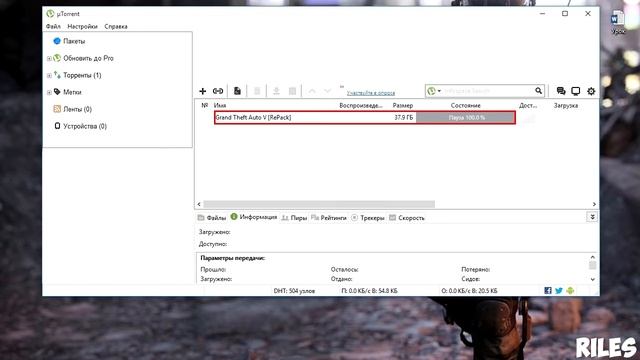Open the remote monitor icon in toolbar
The width and height of the screenshot is (640, 360).
coord(576,91)
